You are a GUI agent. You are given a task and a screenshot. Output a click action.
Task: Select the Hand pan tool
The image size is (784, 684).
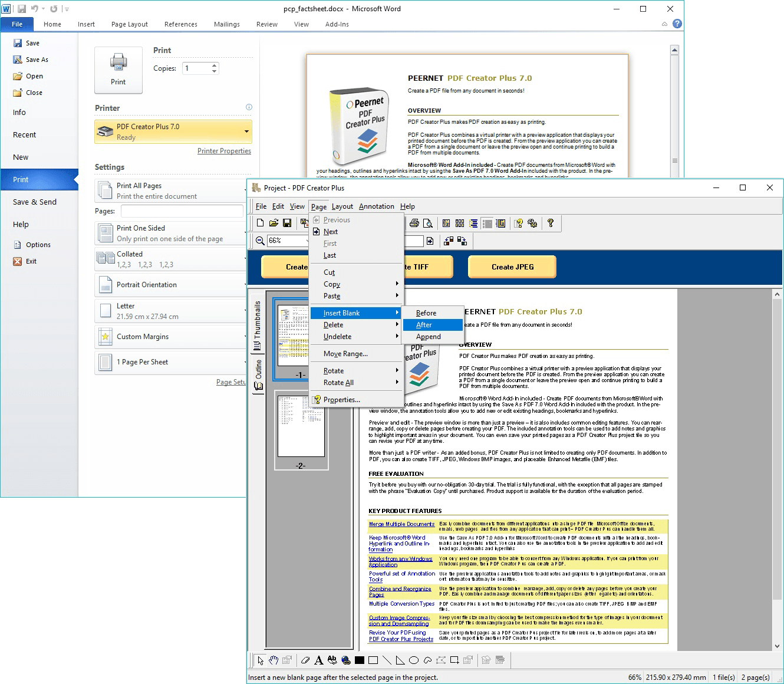click(x=274, y=660)
